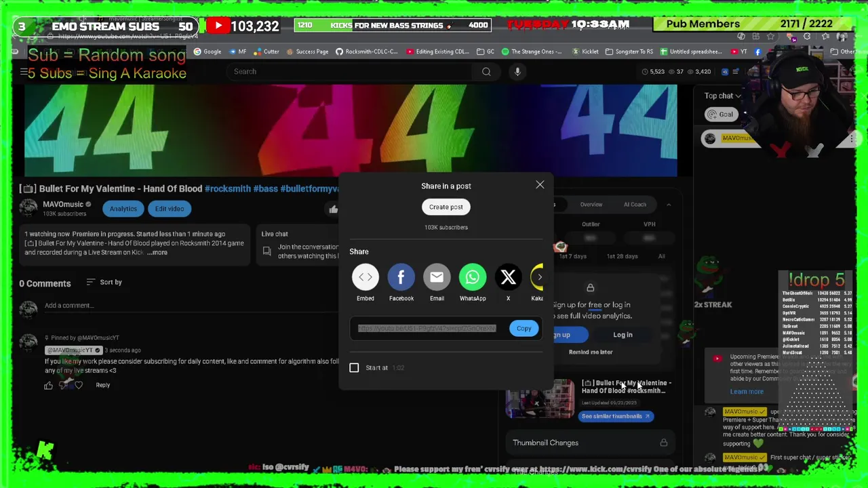This screenshot has width=868, height=488.
Task: Share via the Email icon
Action: (437, 277)
